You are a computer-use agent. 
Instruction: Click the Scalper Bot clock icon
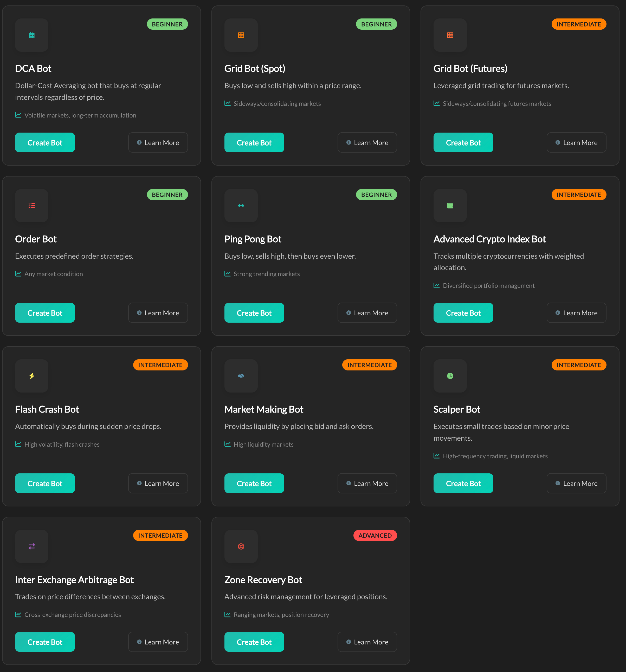click(450, 376)
